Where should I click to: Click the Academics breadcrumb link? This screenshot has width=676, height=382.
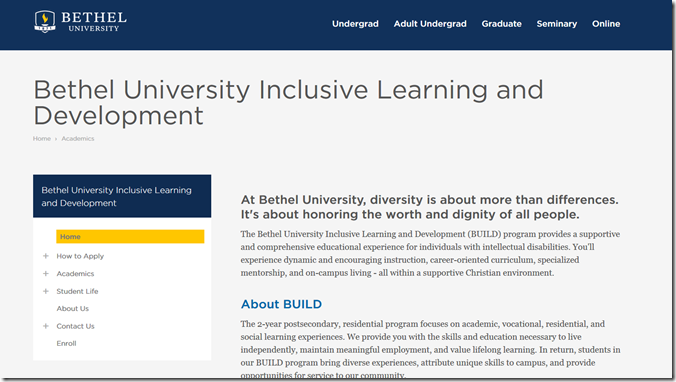point(78,138)
